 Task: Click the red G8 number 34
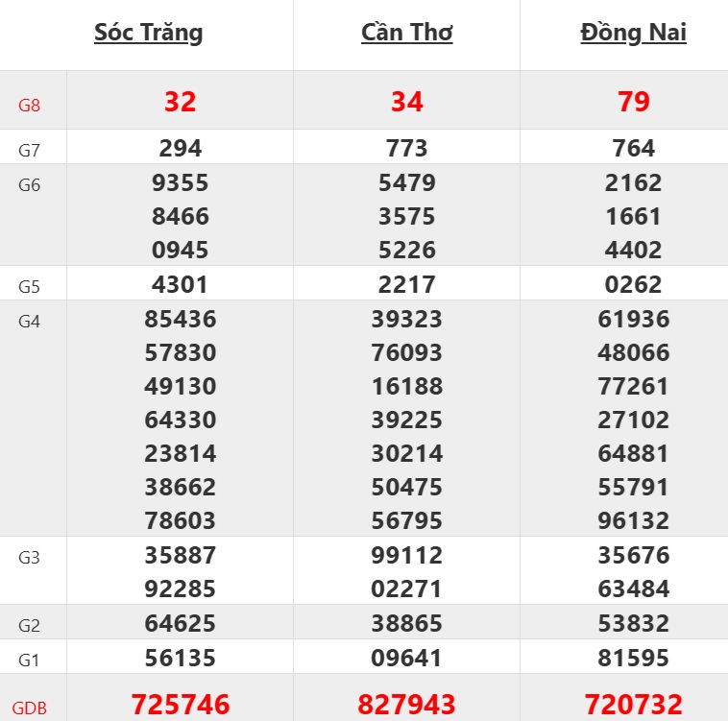pos(407,102)
